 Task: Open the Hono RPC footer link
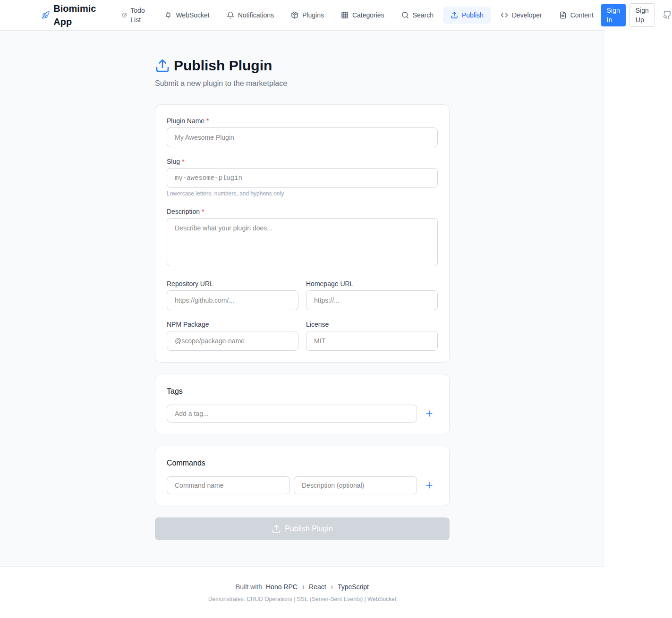click(x=281, y=587)
